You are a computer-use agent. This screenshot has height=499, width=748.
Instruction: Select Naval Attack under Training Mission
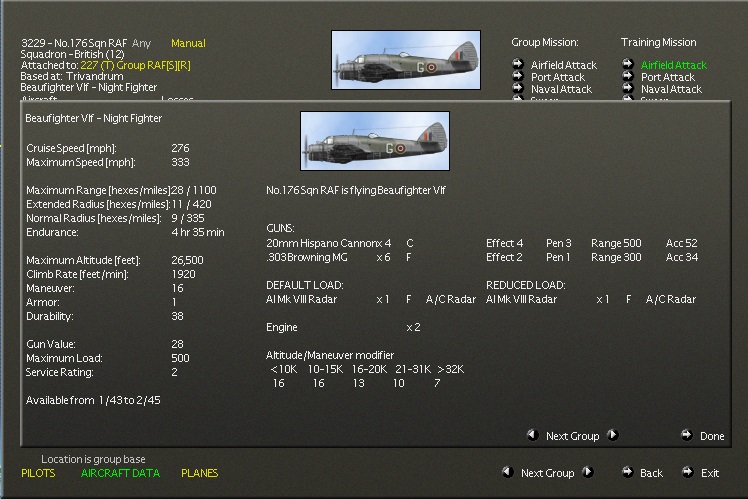tap(671, 89)
